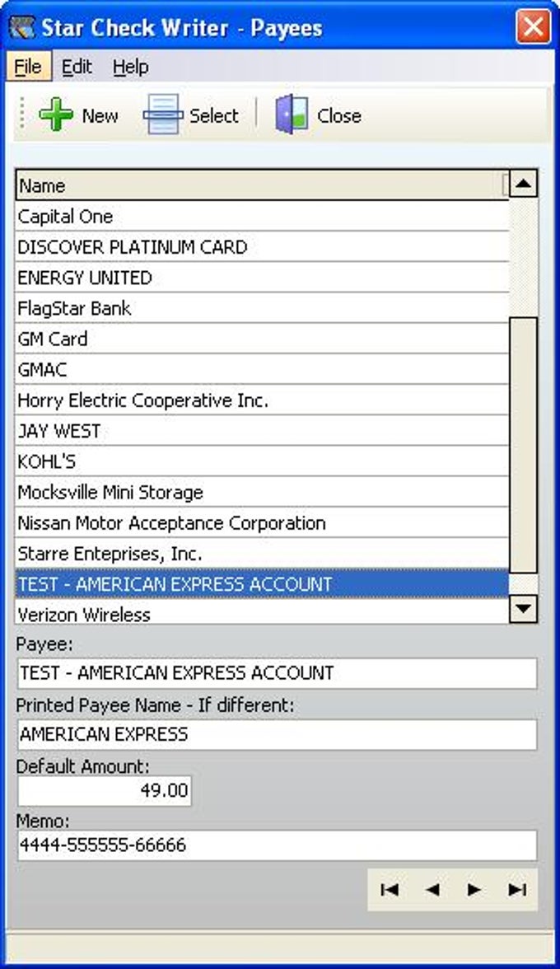The width and height of the screenshot is (560, 969).
Task: Click into the Payee input field
Action: [x=277, y=673]
